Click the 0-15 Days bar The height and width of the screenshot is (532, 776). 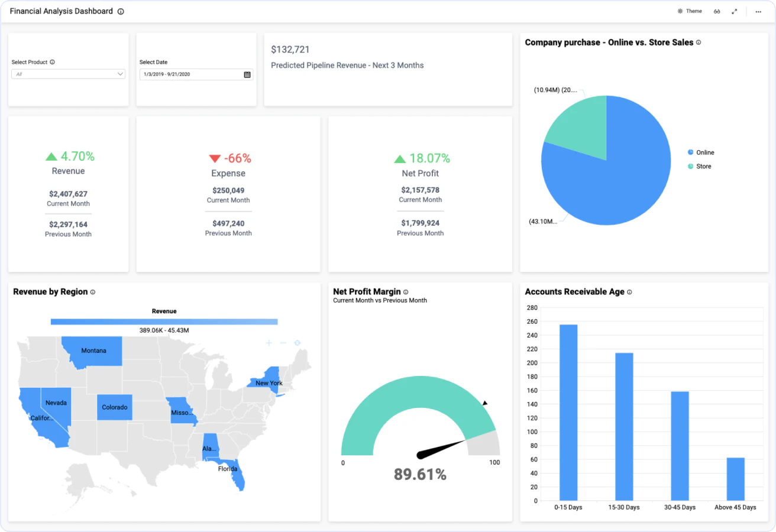[x=568, y=413]
